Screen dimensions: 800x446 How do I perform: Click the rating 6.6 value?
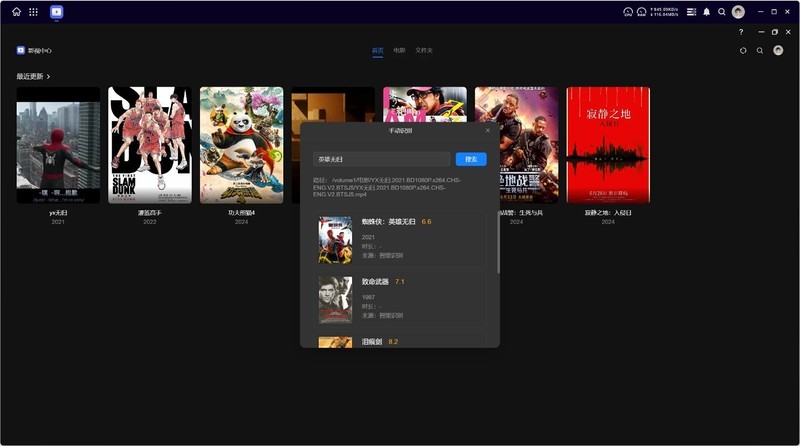427,221
